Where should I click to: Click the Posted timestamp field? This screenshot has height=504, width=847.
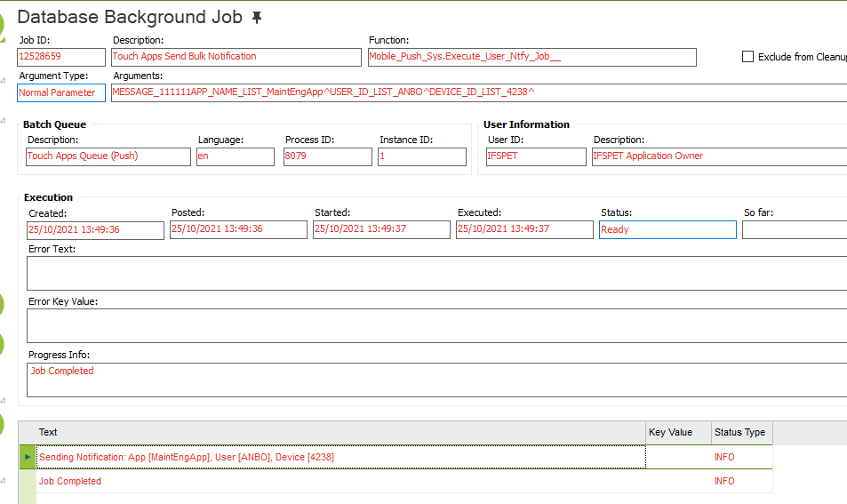[238, 229]
